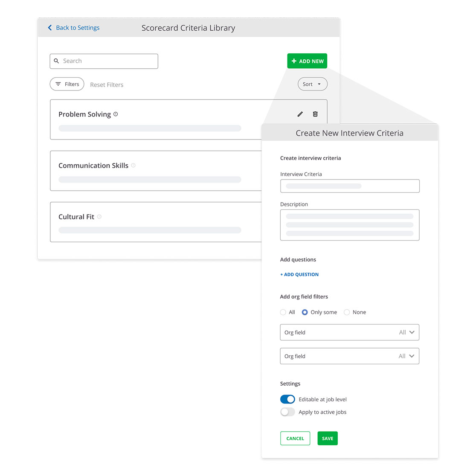Select the 'Only some' radio option
The width and height of the screenshot is (476, 476).
click(305, 312)
